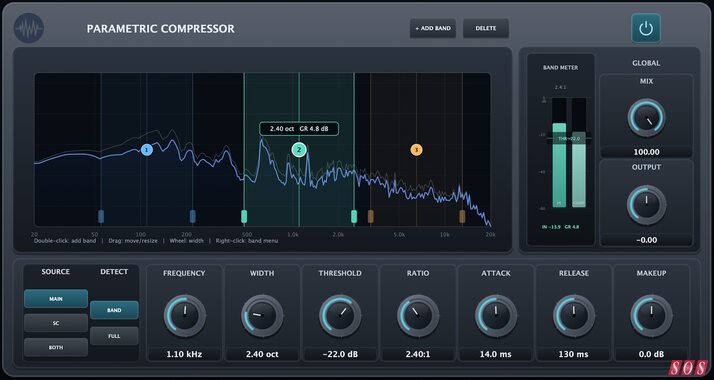Click the Release knob
The height and width of the screenshot is (380, 714).
click(574, 316)
